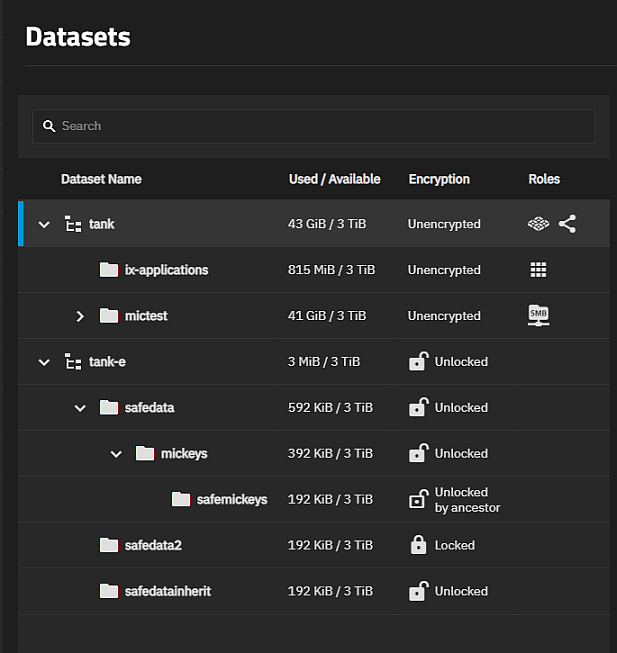The height and width of the screenshot is (653, 617).
Task: Click the 43 GiB / 3 TiB value
Action: 327,224
